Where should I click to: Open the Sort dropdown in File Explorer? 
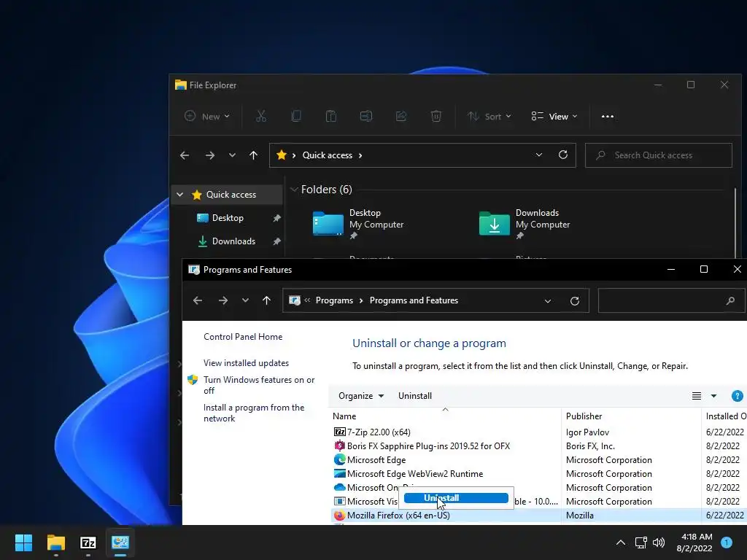489,116
